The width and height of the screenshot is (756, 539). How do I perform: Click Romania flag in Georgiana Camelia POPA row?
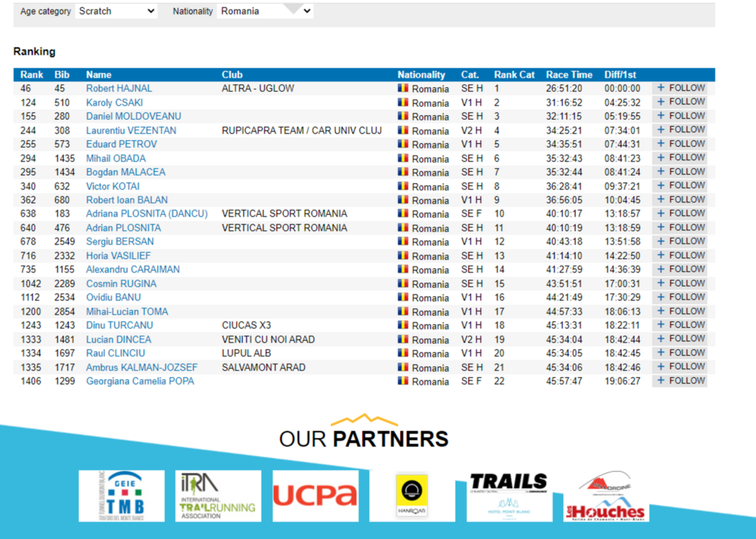coord(402,382)
